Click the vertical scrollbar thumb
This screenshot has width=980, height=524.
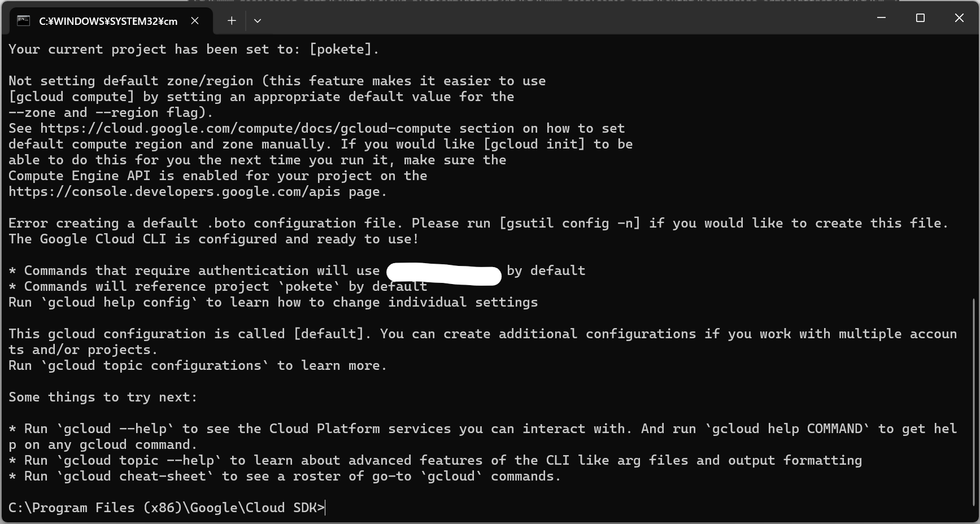coord(974,401)
